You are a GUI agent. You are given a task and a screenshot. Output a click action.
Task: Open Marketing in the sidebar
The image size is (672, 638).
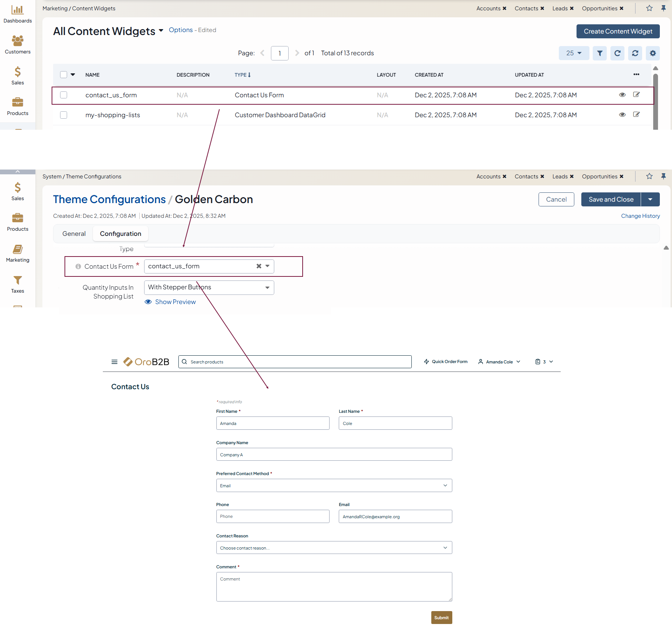click(18, 253)
